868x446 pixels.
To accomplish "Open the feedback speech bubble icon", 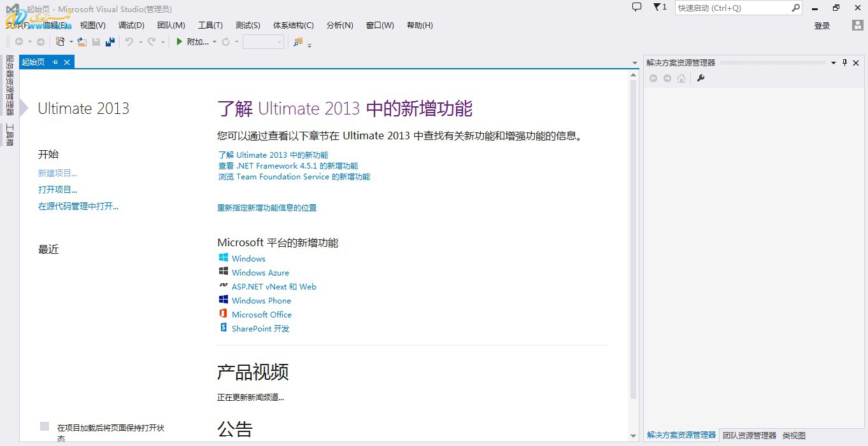I will click(636, 8).
